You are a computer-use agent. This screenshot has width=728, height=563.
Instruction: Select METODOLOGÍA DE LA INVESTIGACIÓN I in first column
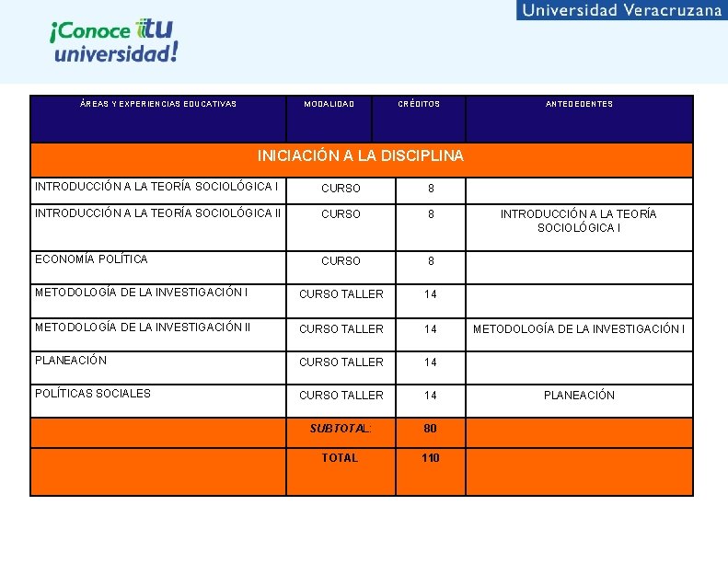pyautogui.click(x=141, y=293)
